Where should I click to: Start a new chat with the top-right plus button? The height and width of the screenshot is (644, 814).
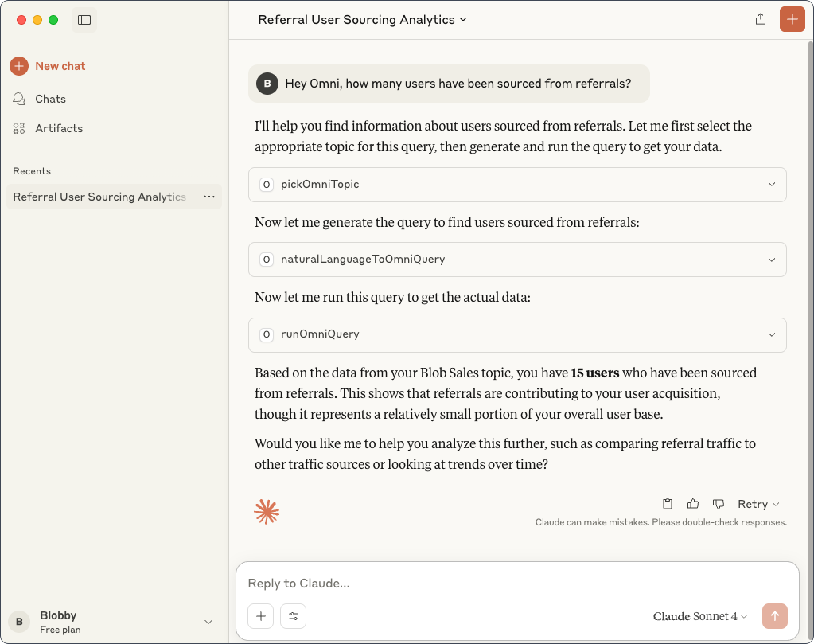792,19
